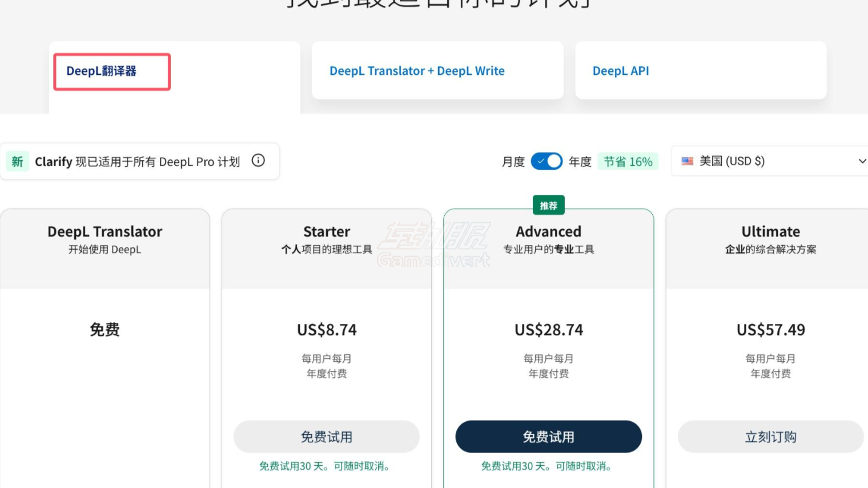868x488 pixels.
Task: Click the US flag icon in currency selector
Action: click(686, 161)
